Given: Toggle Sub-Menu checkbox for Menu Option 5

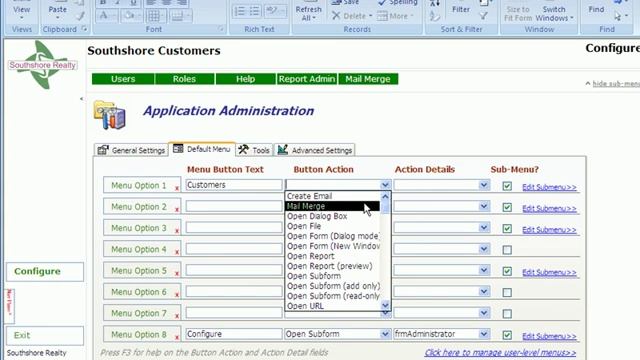Looking at the screenshot, I should 507,271.
